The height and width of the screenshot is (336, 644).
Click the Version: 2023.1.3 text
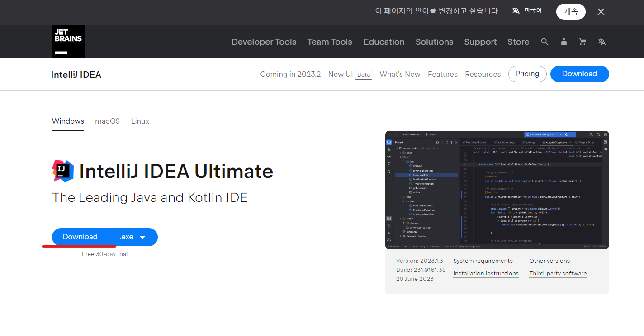click(x=420, y=261)
